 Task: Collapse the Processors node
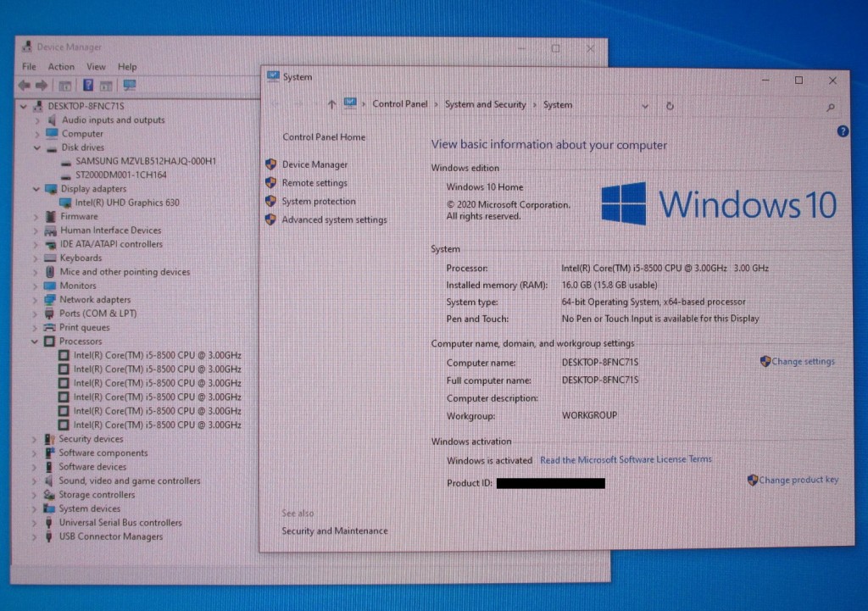point(34,342)
